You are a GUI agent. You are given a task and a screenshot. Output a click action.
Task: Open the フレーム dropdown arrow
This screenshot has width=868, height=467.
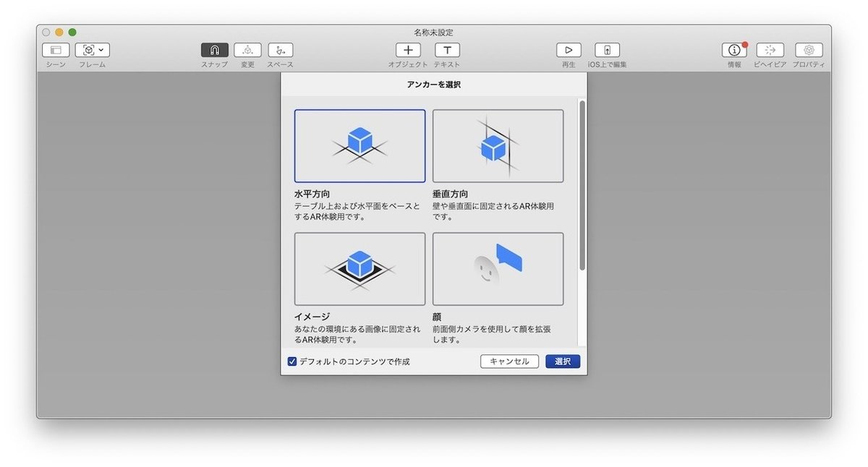(100, 50)
